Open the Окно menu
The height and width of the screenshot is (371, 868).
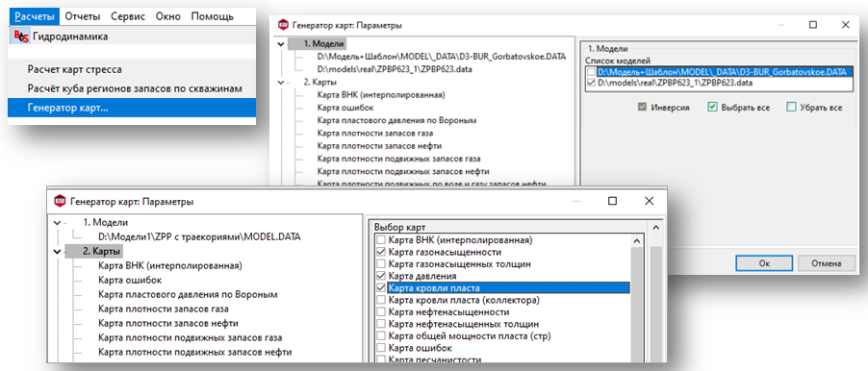point(168,16)
